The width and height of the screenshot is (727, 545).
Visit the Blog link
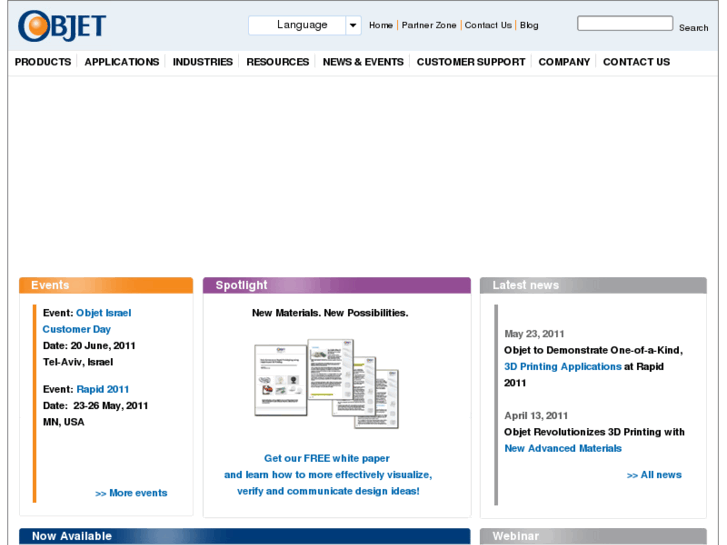529,26
